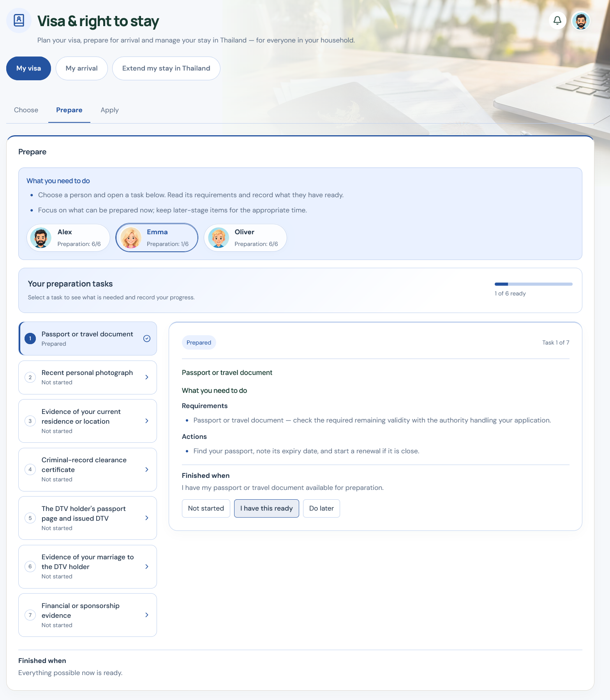
Task: Click Alex's avatar picture
Action: coord(41,238)
